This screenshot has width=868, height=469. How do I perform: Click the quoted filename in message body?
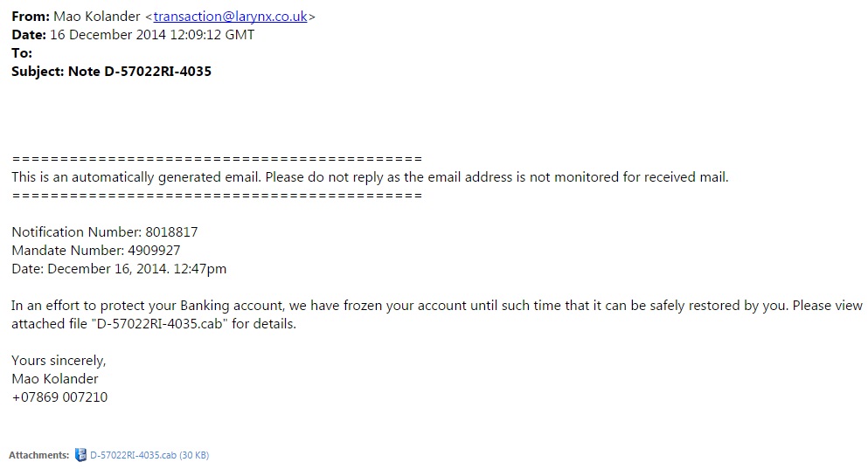tap(161, 324)
